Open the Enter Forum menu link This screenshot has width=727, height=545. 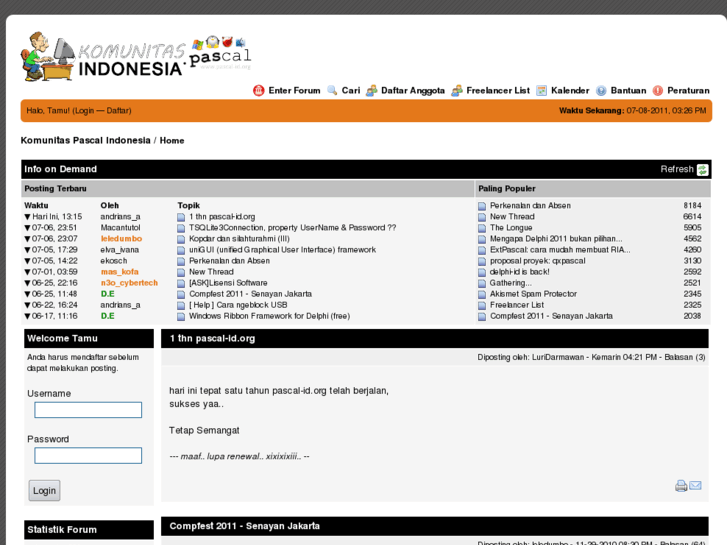pos(294,90)
